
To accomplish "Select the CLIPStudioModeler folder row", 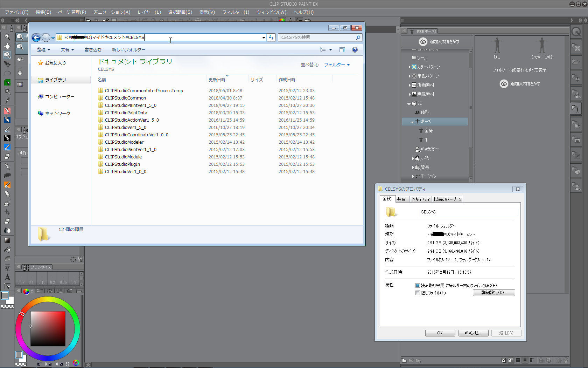I will coord(206,142).
